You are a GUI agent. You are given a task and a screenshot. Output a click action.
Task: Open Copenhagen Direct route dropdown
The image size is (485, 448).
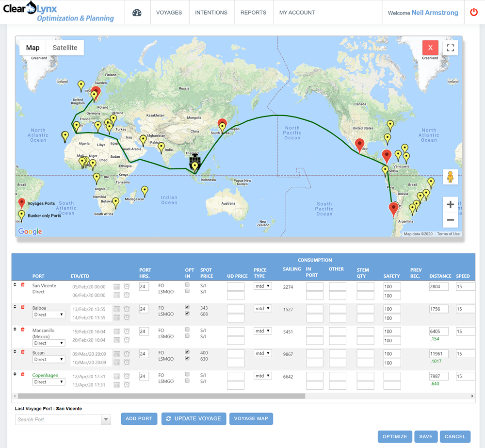(x=49, y=382)
